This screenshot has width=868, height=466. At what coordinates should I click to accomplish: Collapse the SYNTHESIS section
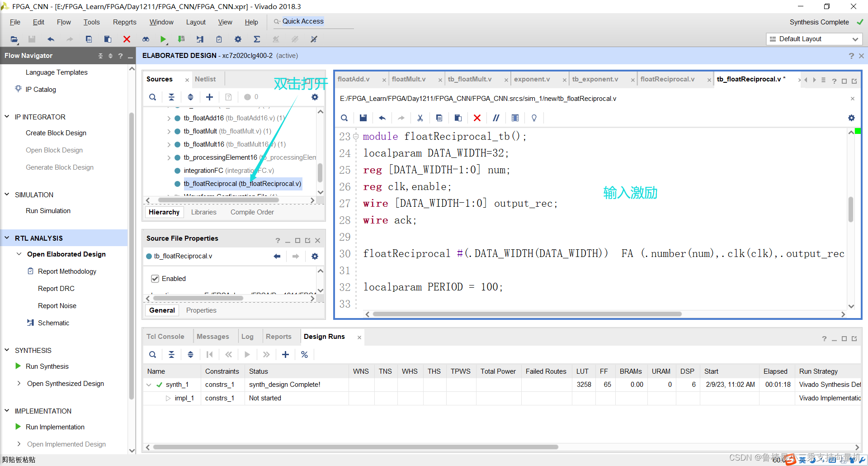tap(7, 350)
